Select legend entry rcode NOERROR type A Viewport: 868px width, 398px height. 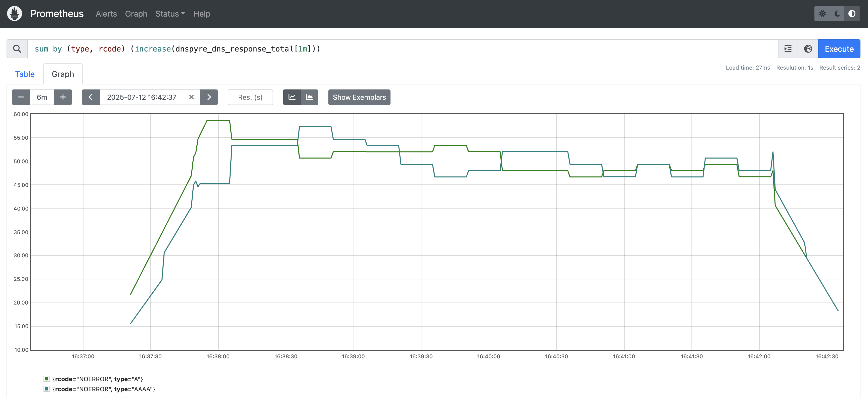point(98,379)
